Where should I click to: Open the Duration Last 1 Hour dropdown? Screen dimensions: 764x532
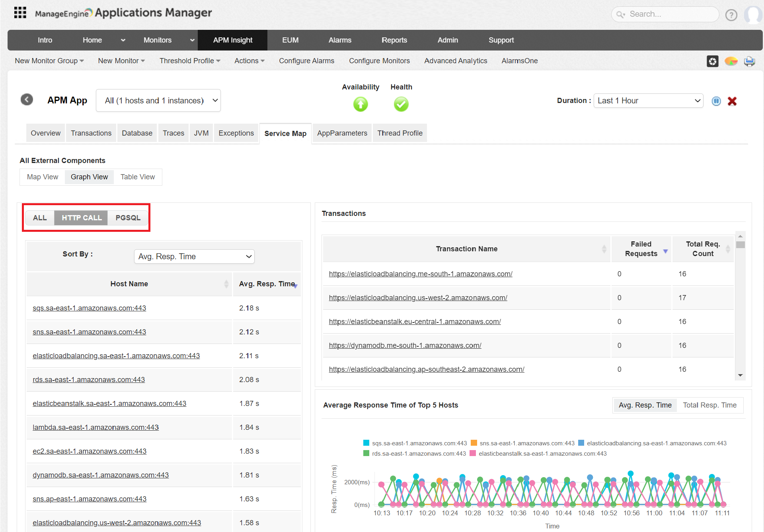click(x=648, y=101)
